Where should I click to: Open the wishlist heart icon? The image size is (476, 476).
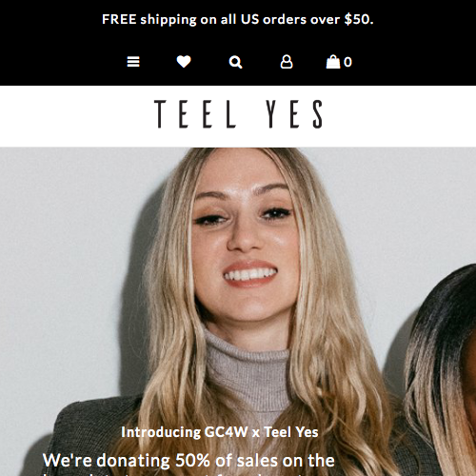pyautogui.click(x=184, y=62)
